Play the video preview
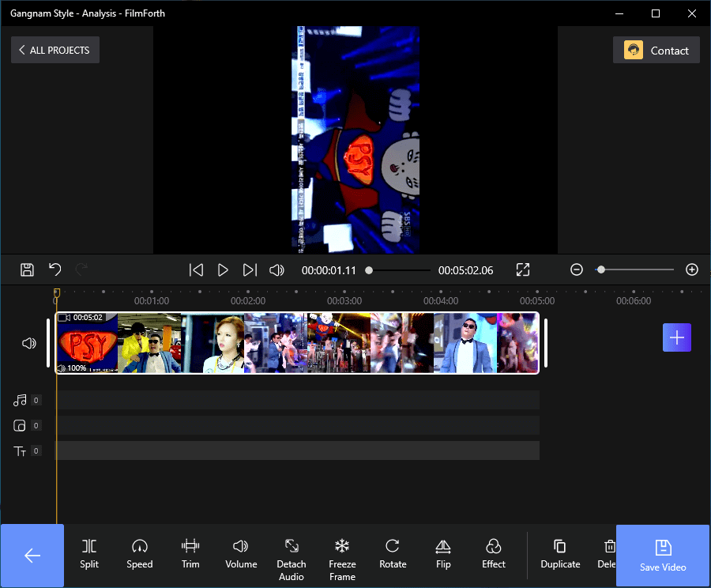711x588 pixels. pyautogui.click(x=223, y=270)
